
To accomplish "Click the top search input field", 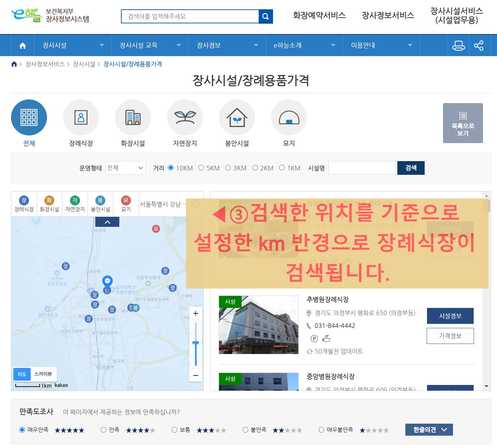I will pos(190,16).
